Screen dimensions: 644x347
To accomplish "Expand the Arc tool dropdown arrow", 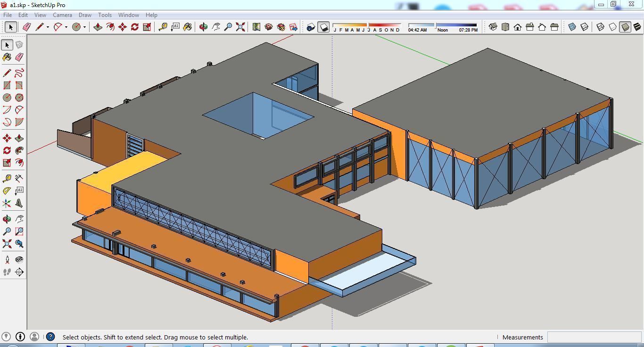I will (x=66, y=27).
